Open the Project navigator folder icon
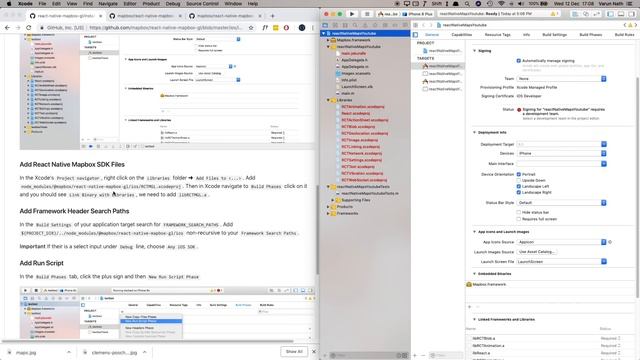The height and width of the screenshot is (360, 640). (x=325, y=25)
